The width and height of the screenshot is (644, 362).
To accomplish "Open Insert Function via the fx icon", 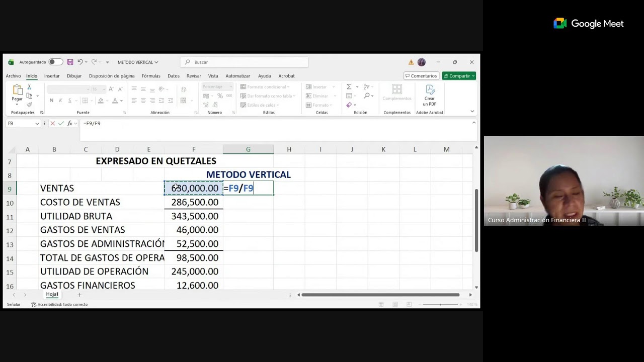I will click(70, 123).
